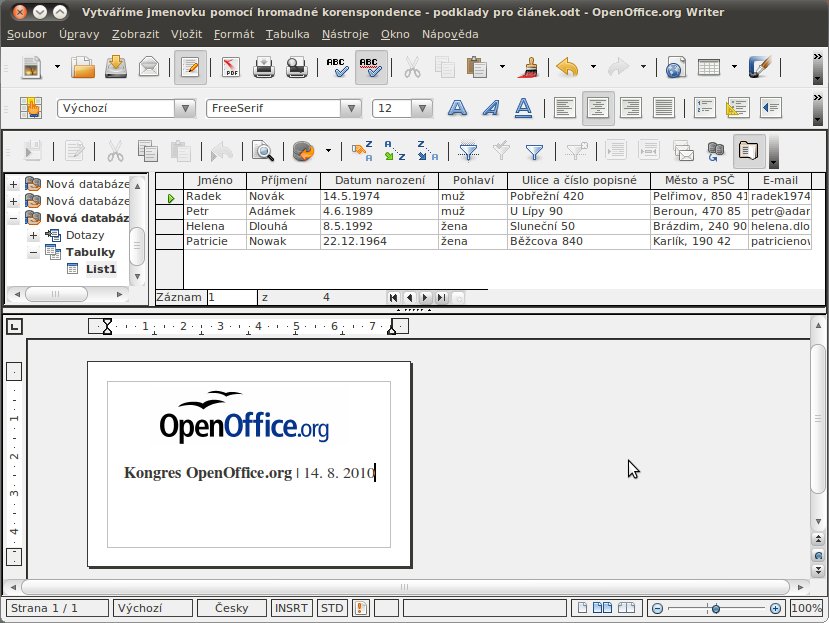Insert a hyperlink using the globe icon

click(x=676, y=68)
